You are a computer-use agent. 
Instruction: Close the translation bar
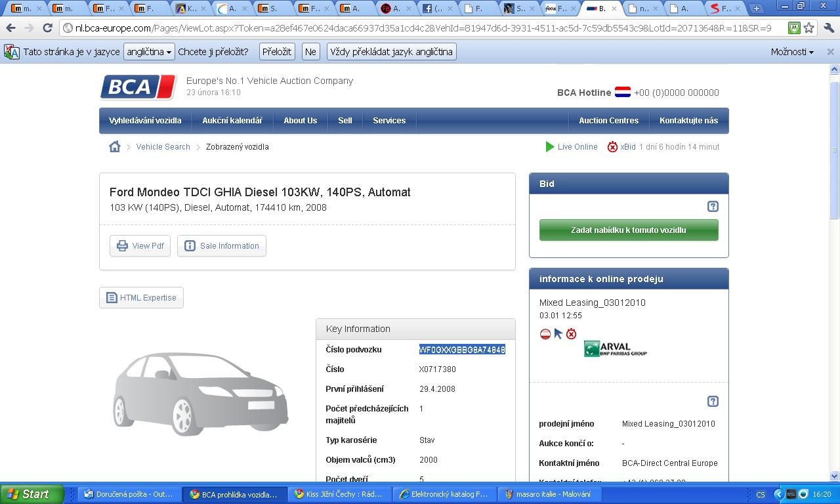point(830,52)
